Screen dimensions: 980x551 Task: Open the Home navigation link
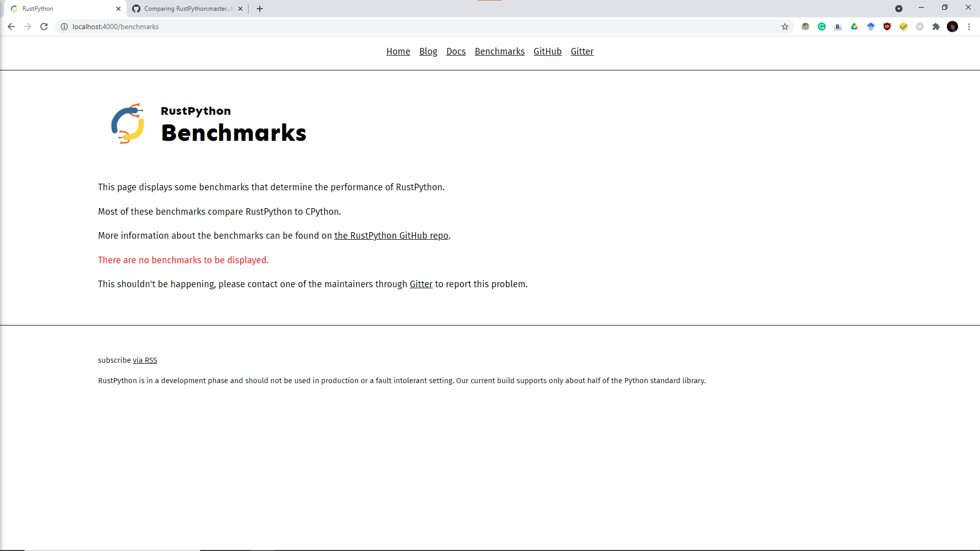click(398, 52)
